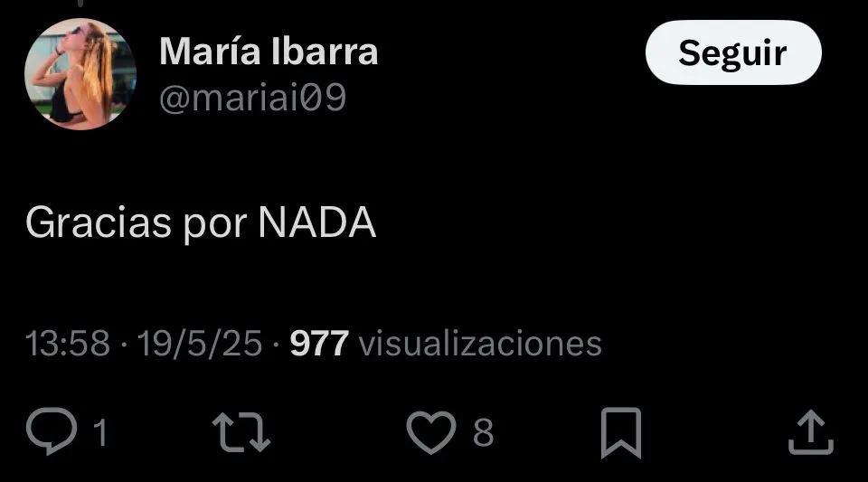Click the word Gracias in the tweet
Image resolution: width=868 pixels, height=482 pixels.
99,222
